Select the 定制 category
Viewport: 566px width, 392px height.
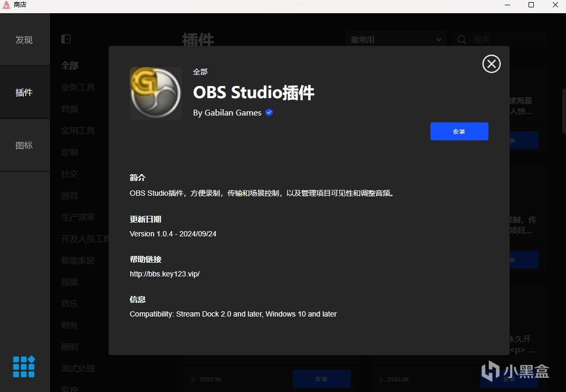click(69, 152)
